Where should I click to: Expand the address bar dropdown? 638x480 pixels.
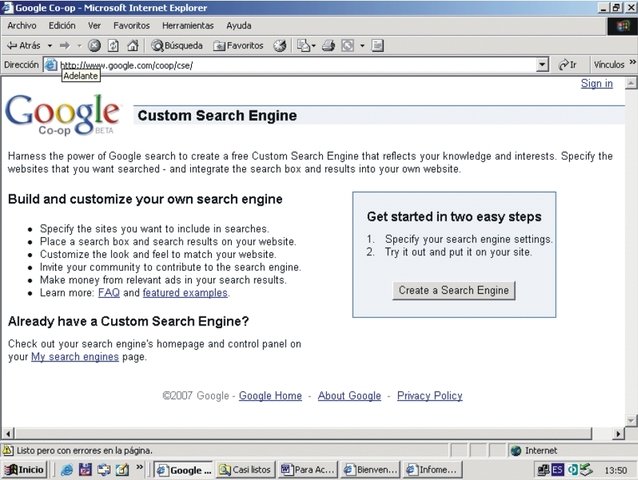pyautogui.click(x=542, y=65)
